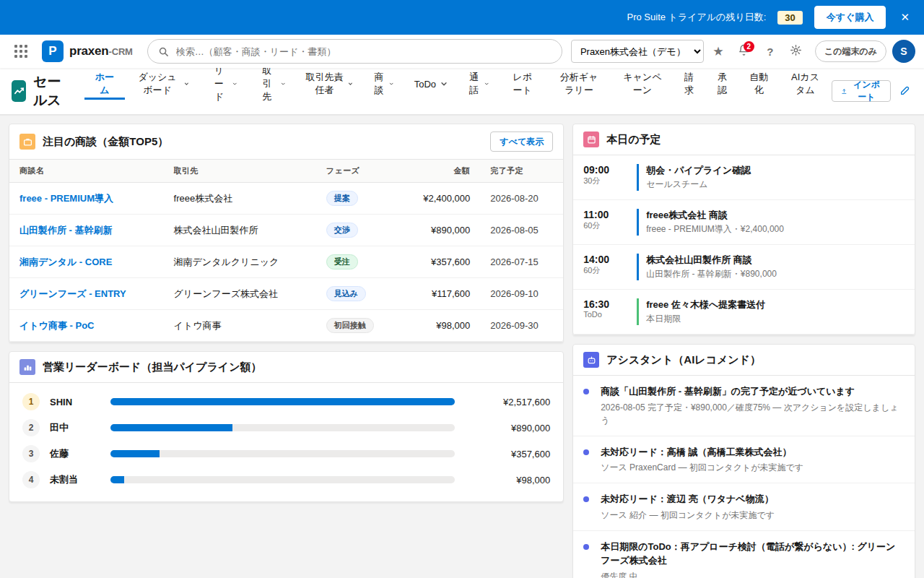Screen dimensions: 924x578
Task: Open イトウ商事 - PoC deal link
Action: 57,326
